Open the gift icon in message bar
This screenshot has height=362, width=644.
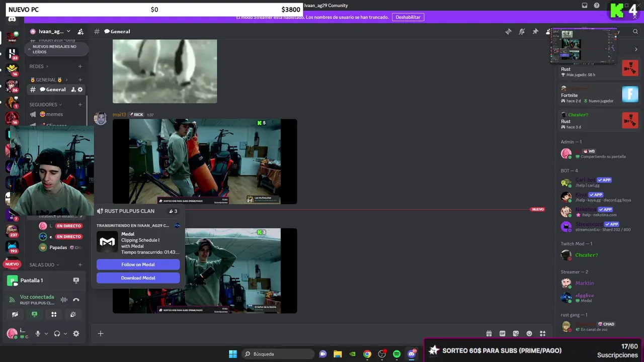pos(489,333)
